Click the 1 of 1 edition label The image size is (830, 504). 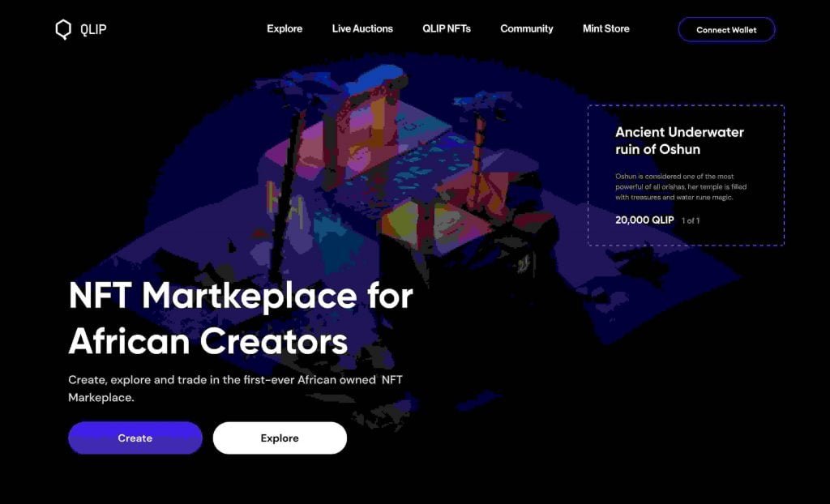691,220
